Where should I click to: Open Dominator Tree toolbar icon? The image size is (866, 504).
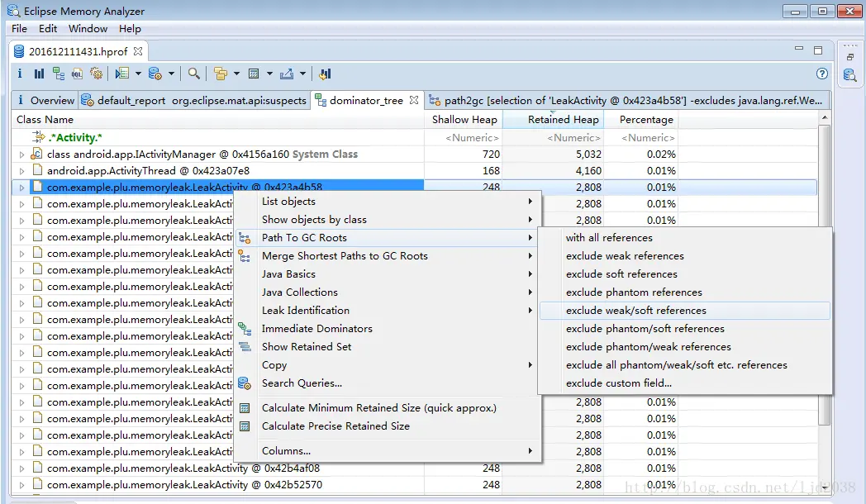click(x=58, y=74)
